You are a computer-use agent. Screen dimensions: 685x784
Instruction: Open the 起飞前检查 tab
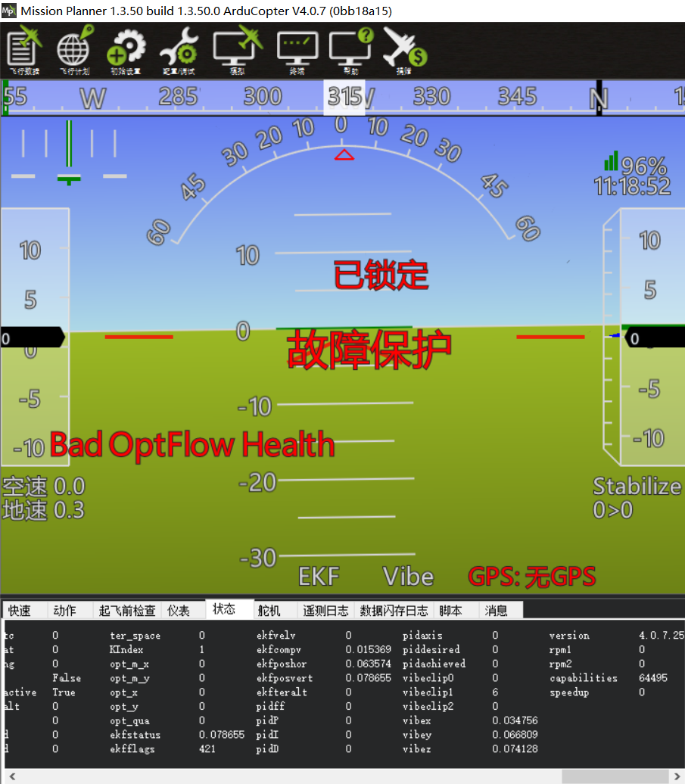coord(127,611)
